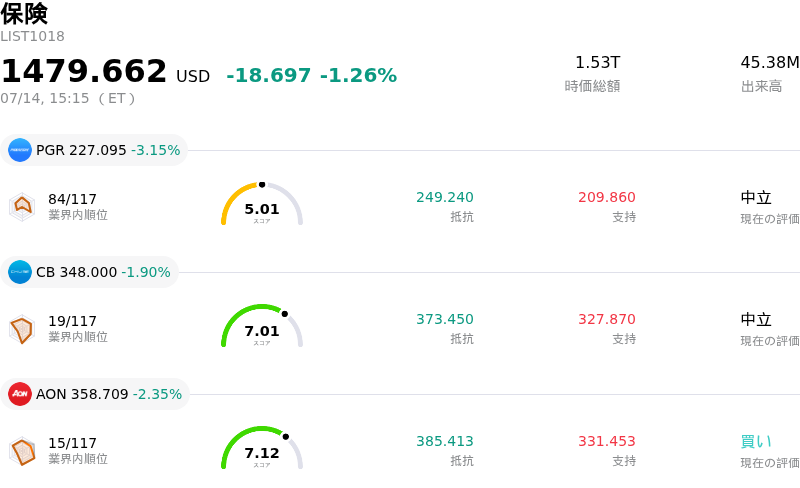Click the index change -18.697 -1.26%

pos(311,76)
